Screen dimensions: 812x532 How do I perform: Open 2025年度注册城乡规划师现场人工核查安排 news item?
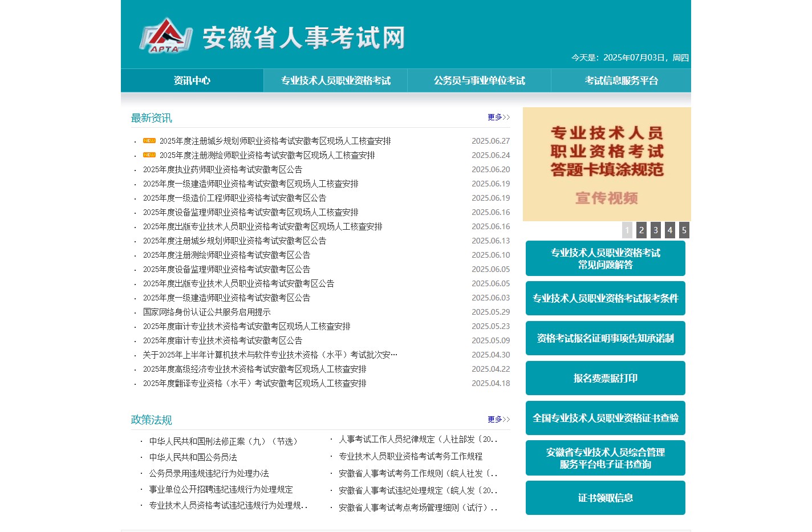[x=275, y=141]
